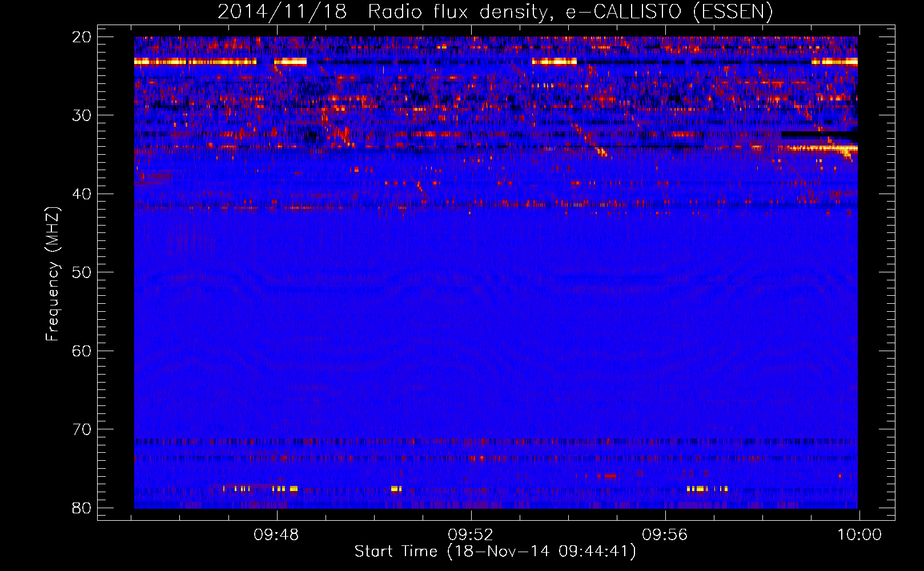Click the 09:56 time tick label
This screenshot has height=571, width=924.
point(665,535)
